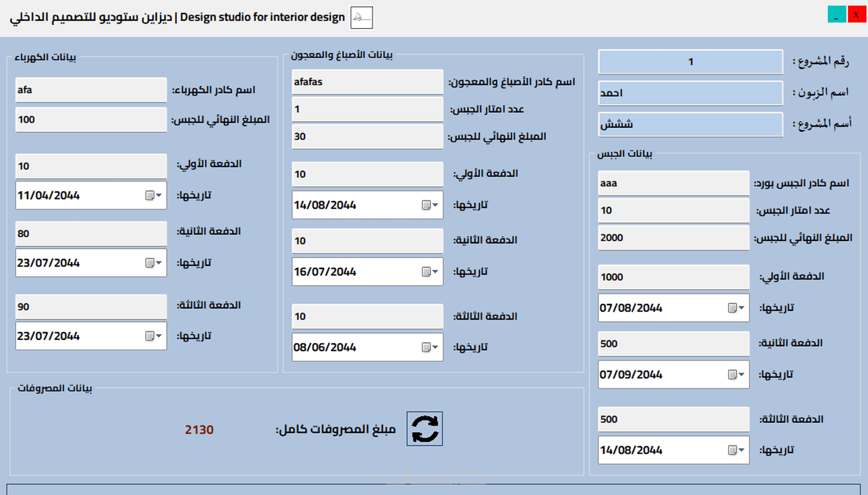The image size is (868, 495).
Task: Click the customer name field احمد
Action: click(x=690, y=93)
